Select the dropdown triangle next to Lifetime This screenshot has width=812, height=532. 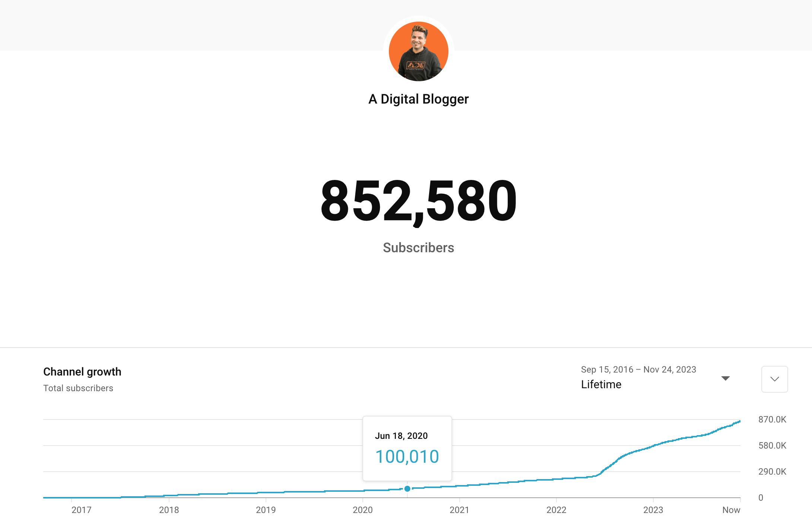726,378
